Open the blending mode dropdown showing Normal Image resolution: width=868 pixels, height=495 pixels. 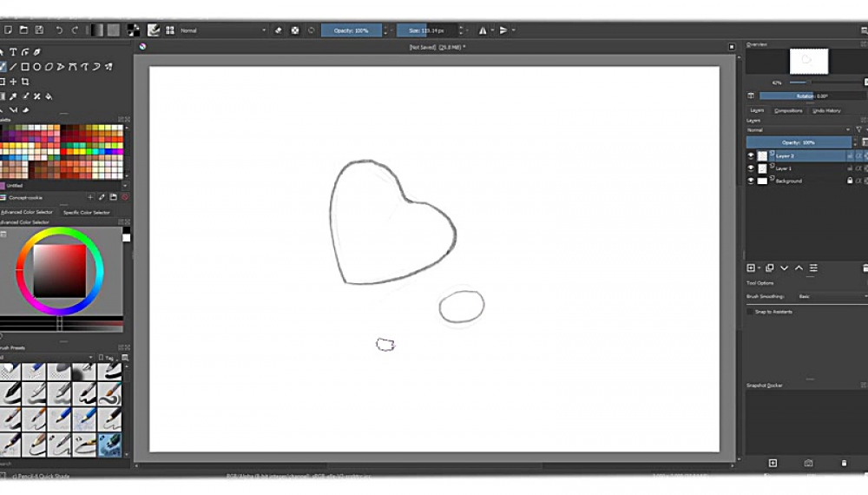(x=223, y=30)
